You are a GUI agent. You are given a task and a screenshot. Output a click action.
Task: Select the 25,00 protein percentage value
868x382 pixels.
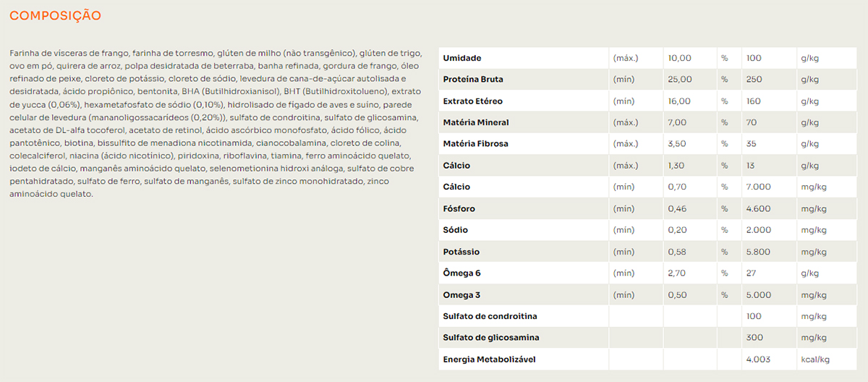coord(680,80)
